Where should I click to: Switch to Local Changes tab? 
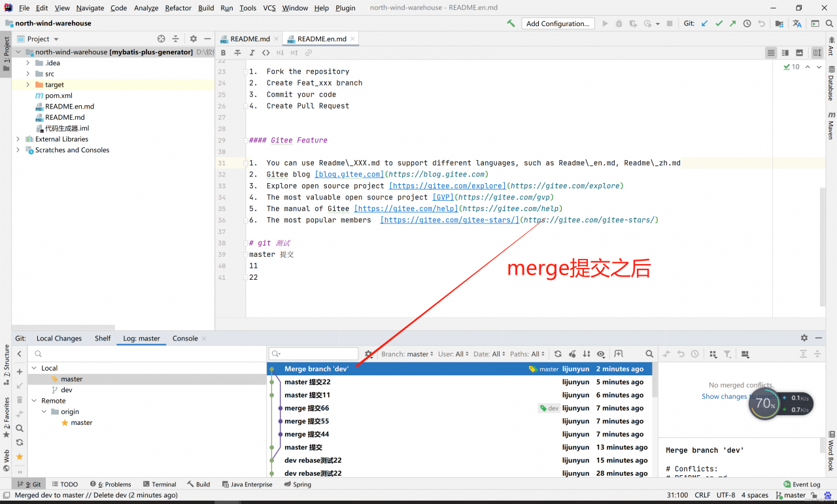point(59,338)
